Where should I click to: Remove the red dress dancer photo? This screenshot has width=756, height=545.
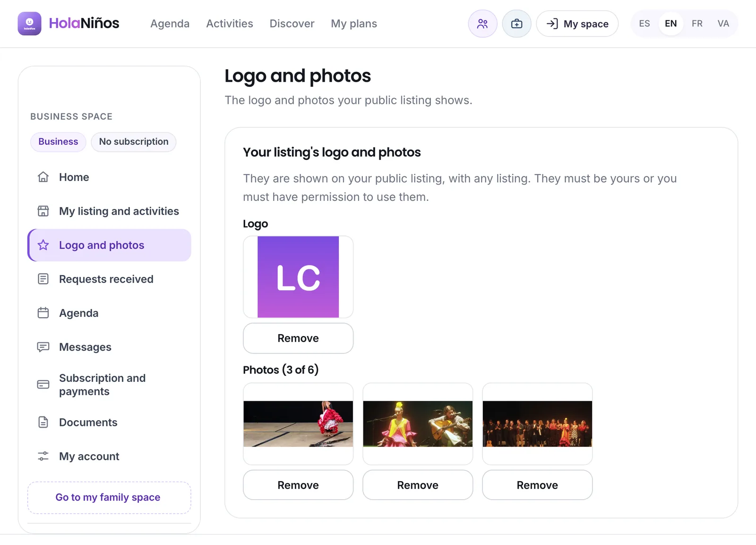(x=298, y=485)
